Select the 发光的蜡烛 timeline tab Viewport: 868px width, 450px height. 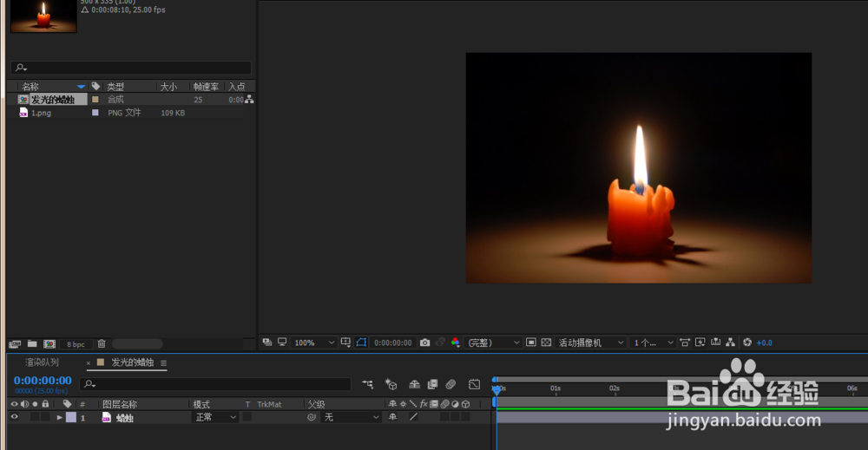click(x=132, y=362)
